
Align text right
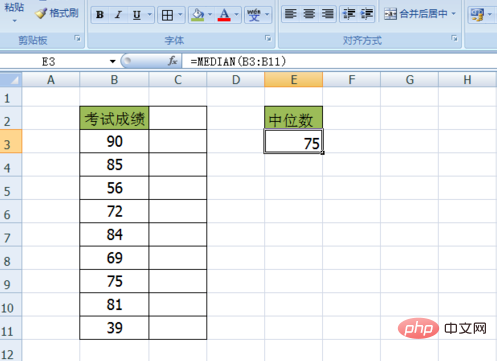(328, 14)
